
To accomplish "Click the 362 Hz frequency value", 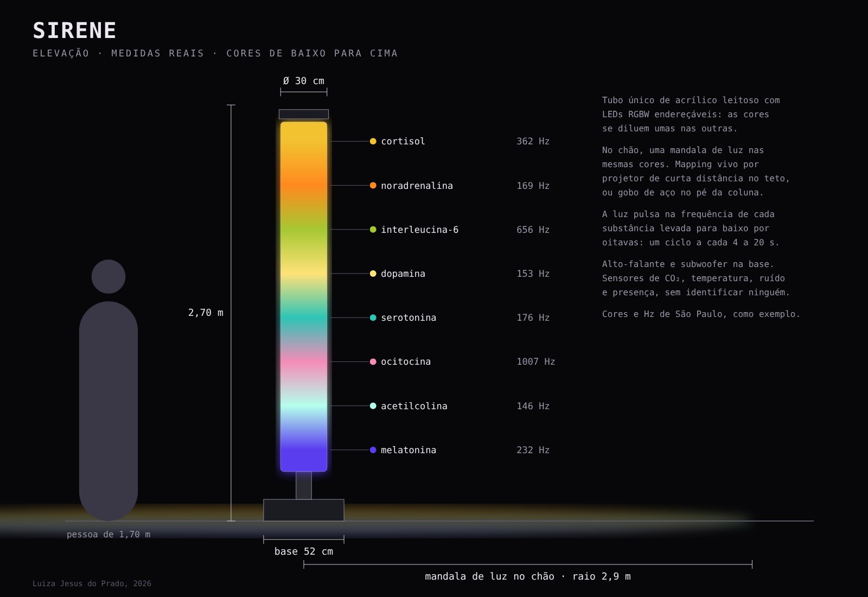I will pyautogui.click(x=533, y=141).
